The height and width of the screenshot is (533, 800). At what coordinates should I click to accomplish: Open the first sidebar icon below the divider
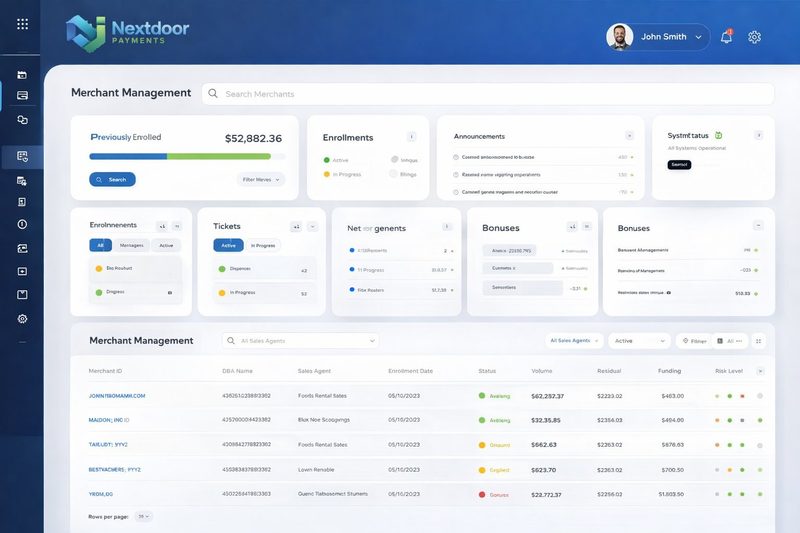[x=22, y=75]
